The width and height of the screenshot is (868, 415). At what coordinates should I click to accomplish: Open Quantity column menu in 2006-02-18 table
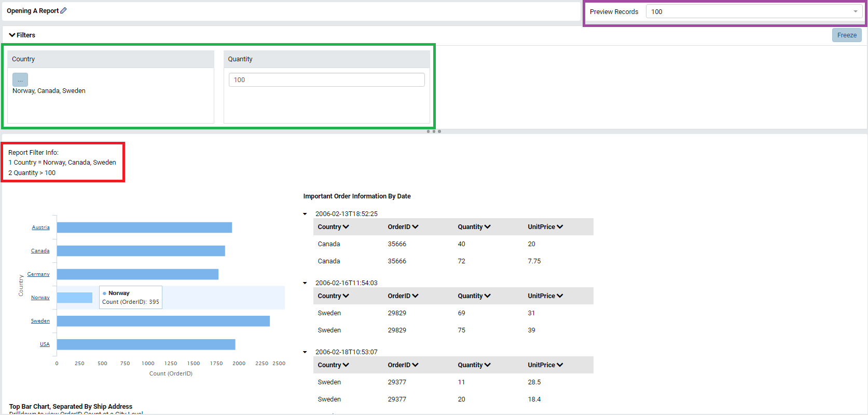click(x=487, y=365)
